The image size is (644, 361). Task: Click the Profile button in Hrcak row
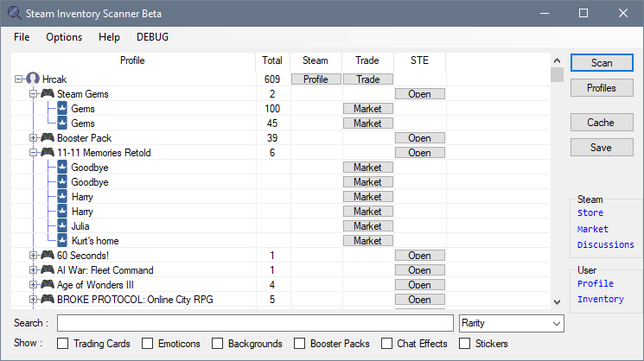[316, 79]
